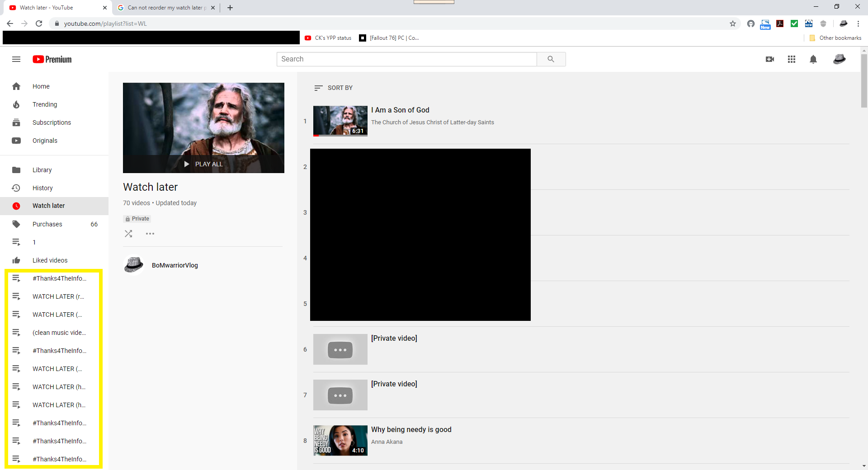The image size is (868, 470).
Task: Click the blue New-badged extension icon
Action: (765, 24)
